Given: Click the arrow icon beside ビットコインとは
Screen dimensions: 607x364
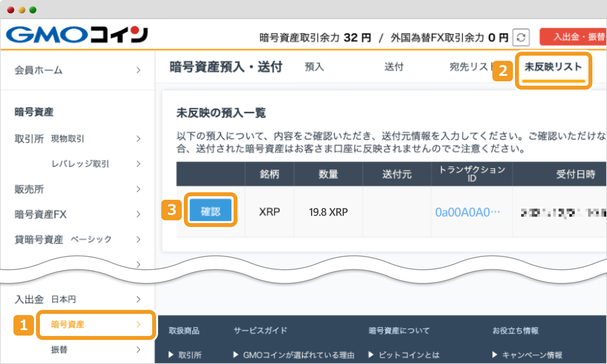Looking at the screenshot, I should [371, 355].
